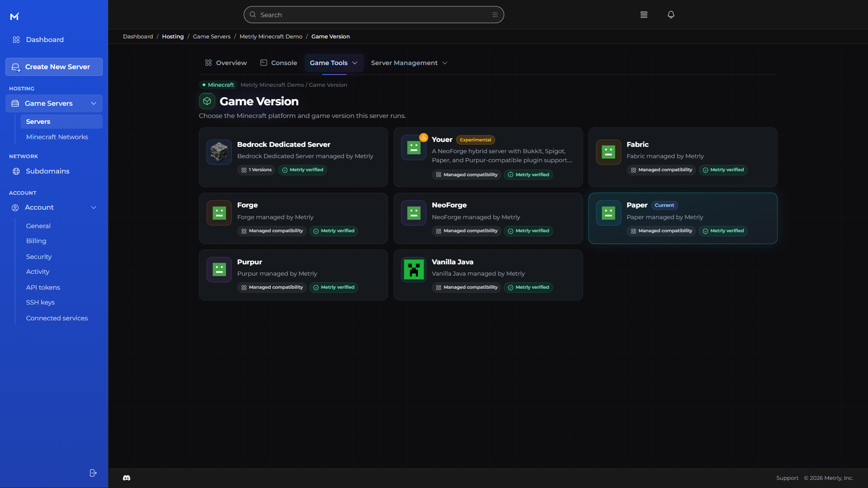This screenshot has width=868, height=488.
Task: Click the NeoForge platform icon
Action: 414,213
